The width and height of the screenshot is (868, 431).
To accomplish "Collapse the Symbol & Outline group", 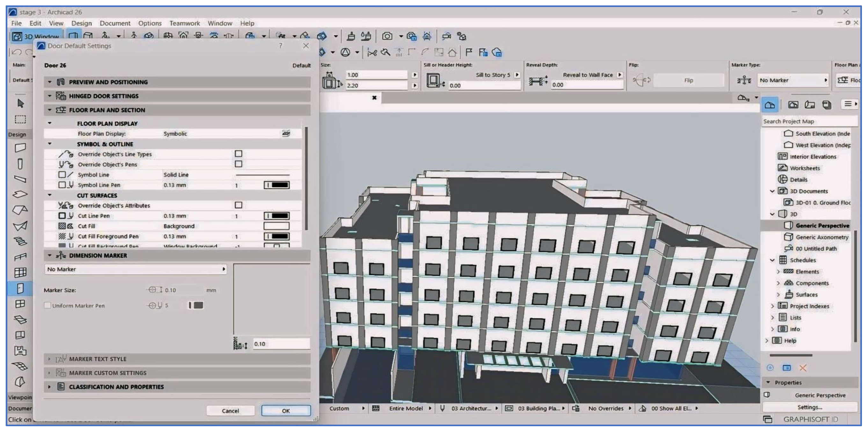I will click(50, 144).
